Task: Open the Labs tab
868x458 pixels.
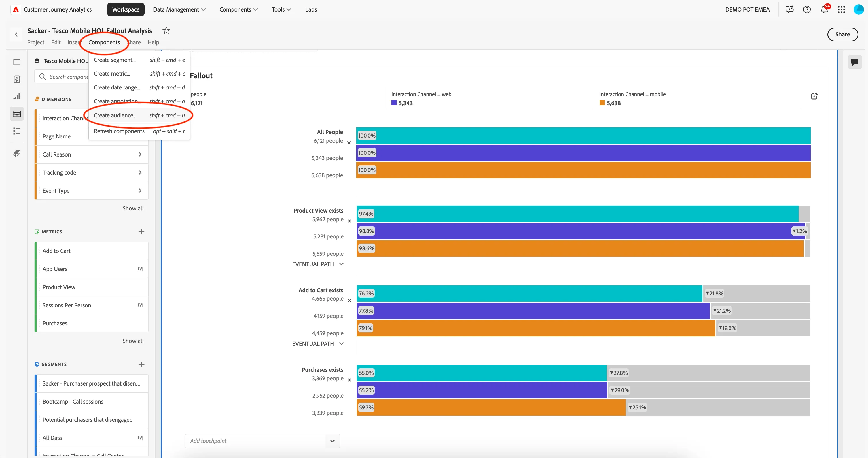Action: (311, 9)
